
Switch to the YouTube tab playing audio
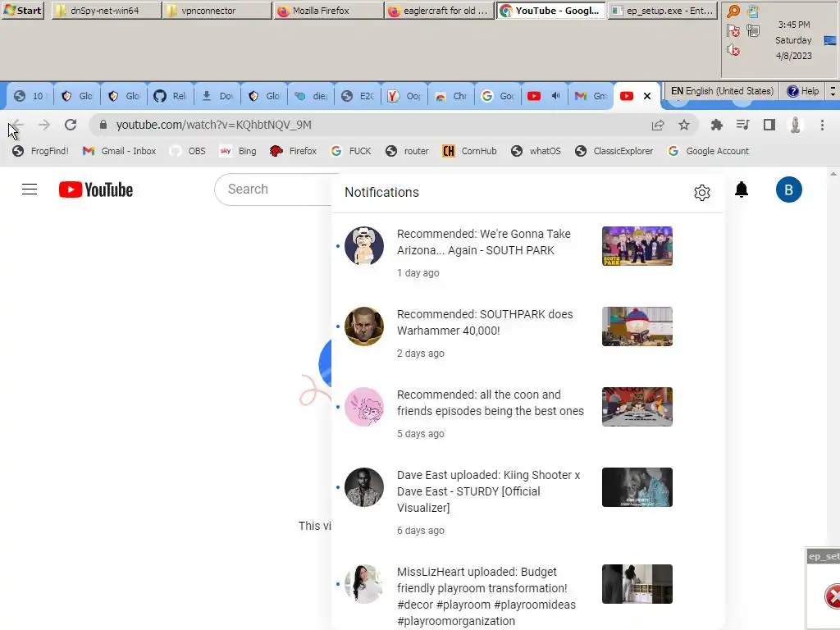coord(545,96)
